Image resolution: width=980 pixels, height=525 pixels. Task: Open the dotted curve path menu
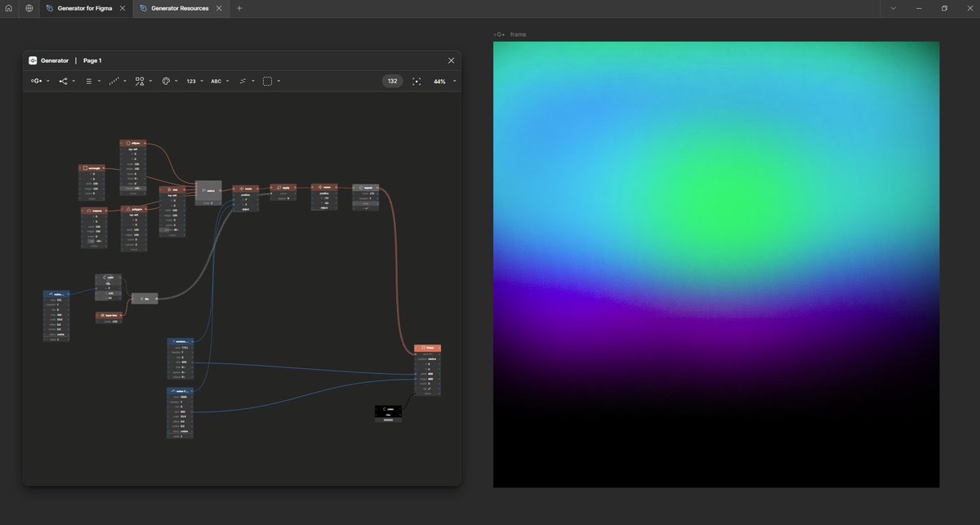point(114,82)
